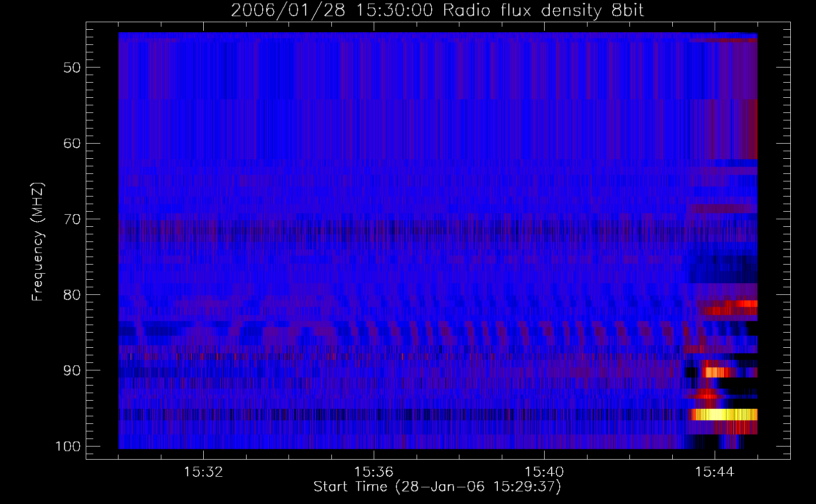Click the '15:36' time tick label

tap(374, 472)
